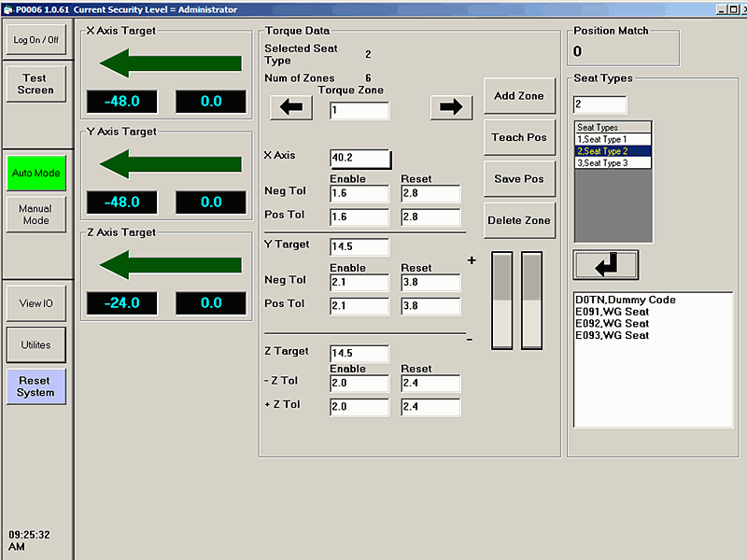Click the Add Zone button

tap(519, 96)
